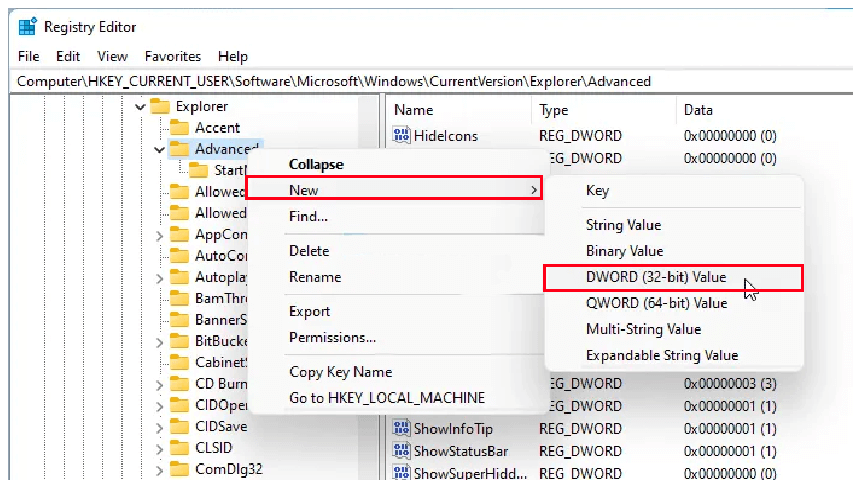Open the Edit menu
The height and width of the screenshot is (493, 866).
[68, 56]
